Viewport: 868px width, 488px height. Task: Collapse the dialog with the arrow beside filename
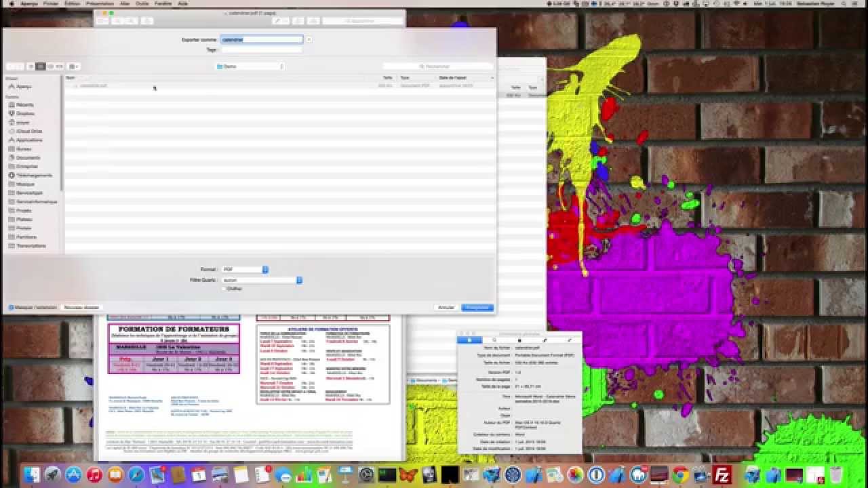click(x=309, y=39)
